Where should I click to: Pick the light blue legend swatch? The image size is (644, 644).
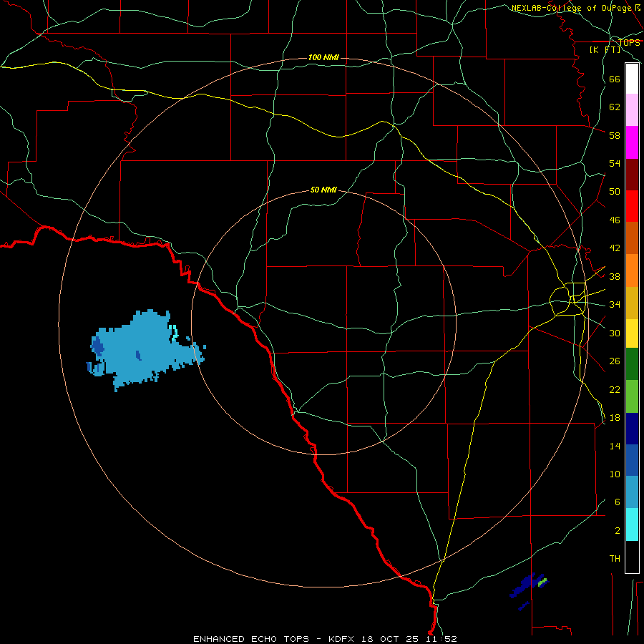pyautogui.click(x=632, y=492)
